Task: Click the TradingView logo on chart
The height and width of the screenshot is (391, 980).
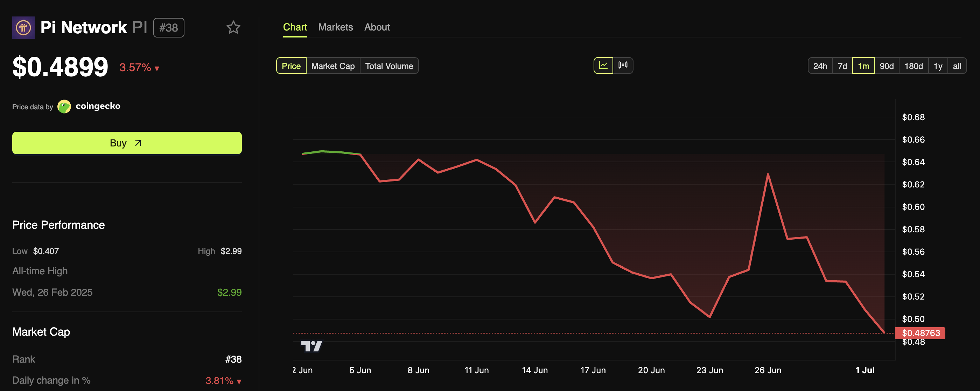Action: tap(311, 346)
